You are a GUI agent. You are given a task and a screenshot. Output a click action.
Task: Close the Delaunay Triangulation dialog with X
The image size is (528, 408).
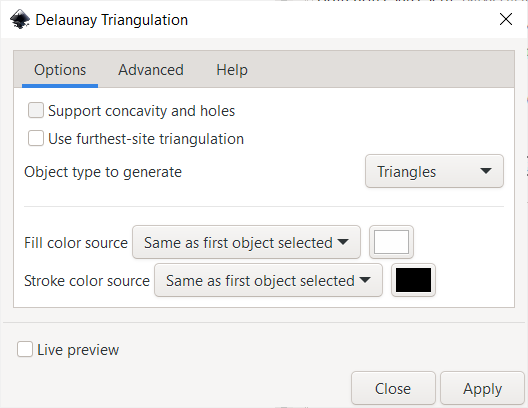(506, 19)
